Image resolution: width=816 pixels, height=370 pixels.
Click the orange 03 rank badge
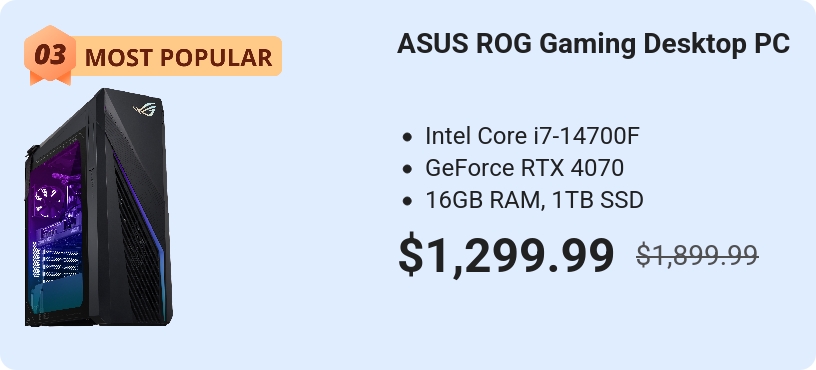50,54
